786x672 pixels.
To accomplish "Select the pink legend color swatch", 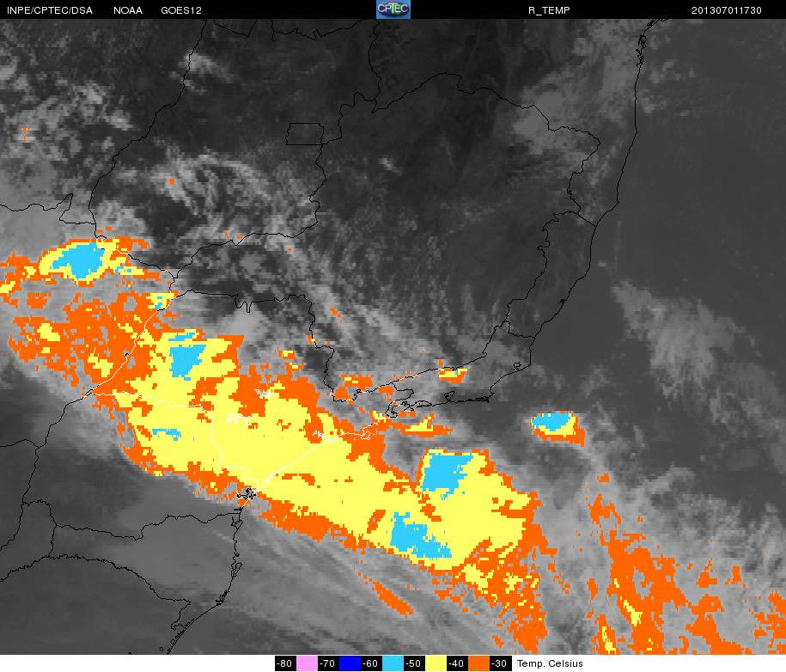I will click(x=307, y=663).
